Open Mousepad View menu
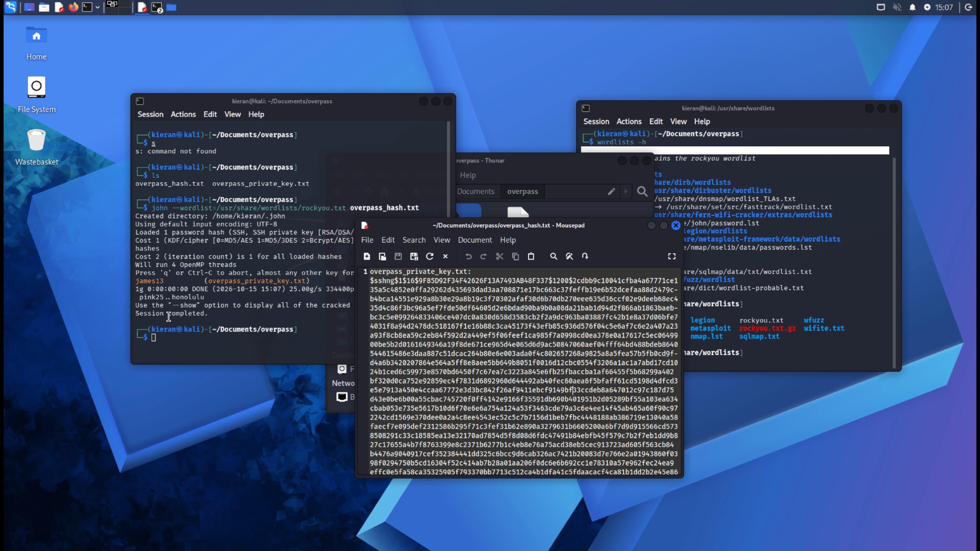The width and height of the screenshot is (980, 551). point(442,240)
